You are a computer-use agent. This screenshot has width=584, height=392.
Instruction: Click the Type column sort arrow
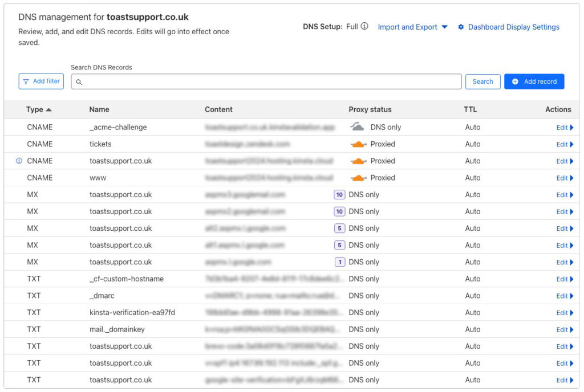coord(48,110)
